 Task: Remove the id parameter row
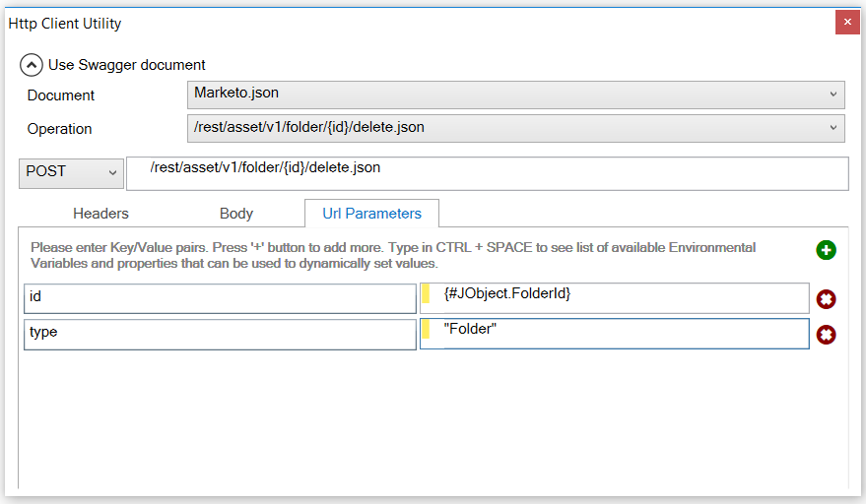826,298
